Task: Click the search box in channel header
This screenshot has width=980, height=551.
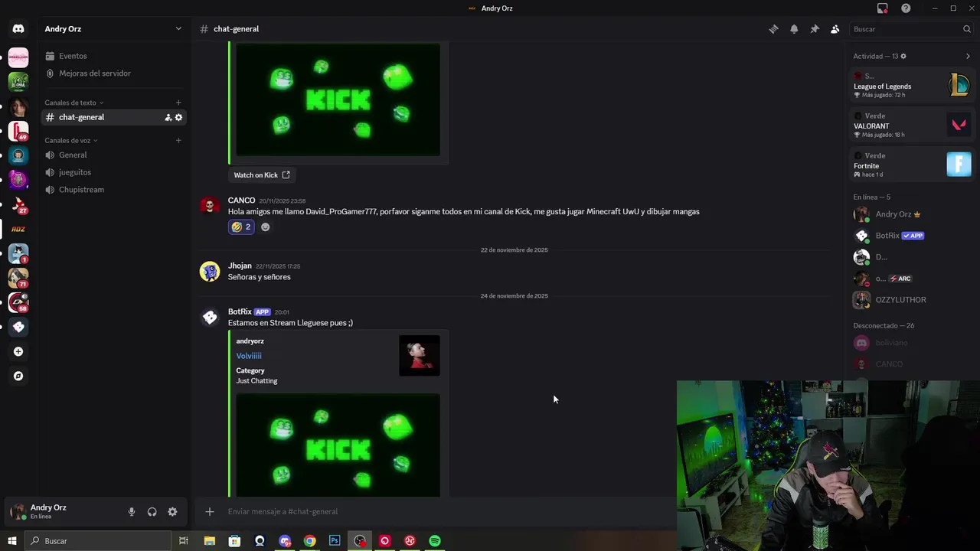Action: point(911,29)
